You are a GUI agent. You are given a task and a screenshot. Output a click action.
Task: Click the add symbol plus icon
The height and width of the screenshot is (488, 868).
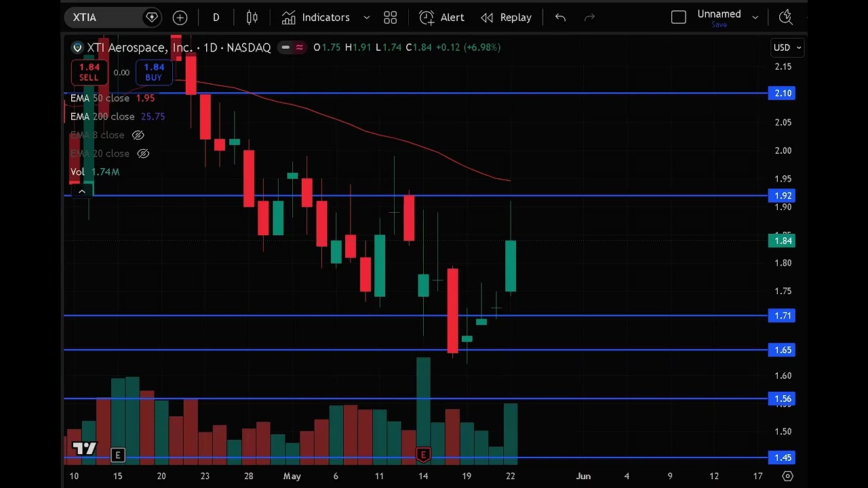tap(180, 18)
